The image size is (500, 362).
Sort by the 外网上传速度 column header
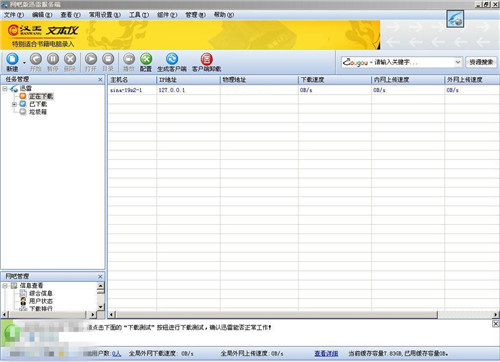click(x=472, y=80)
